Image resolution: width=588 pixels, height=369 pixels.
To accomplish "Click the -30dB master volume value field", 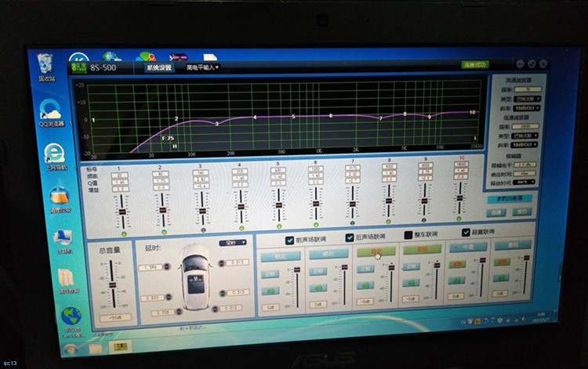I will tap(115, 317).
